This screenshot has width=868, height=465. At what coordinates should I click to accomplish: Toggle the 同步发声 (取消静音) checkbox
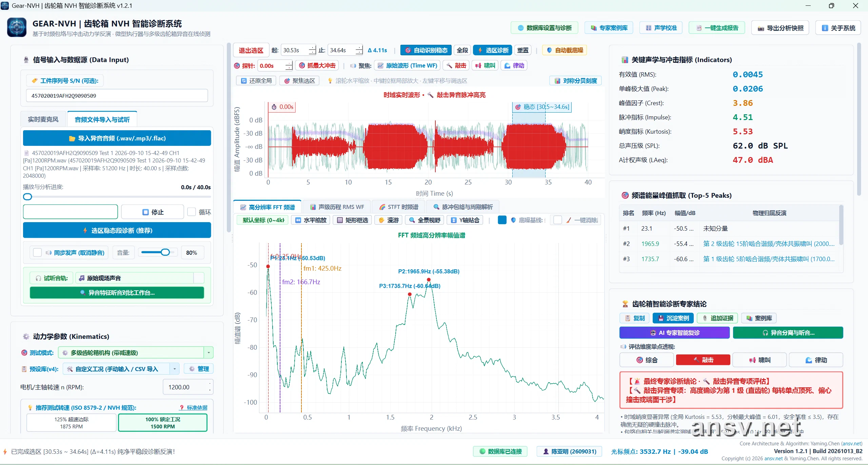click(37, 253)
